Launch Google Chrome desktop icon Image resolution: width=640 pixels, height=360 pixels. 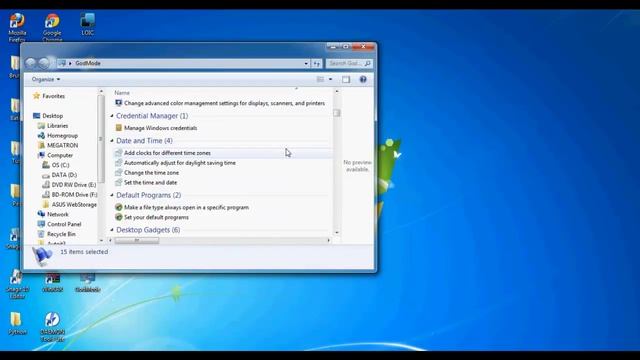coord(52,27)
